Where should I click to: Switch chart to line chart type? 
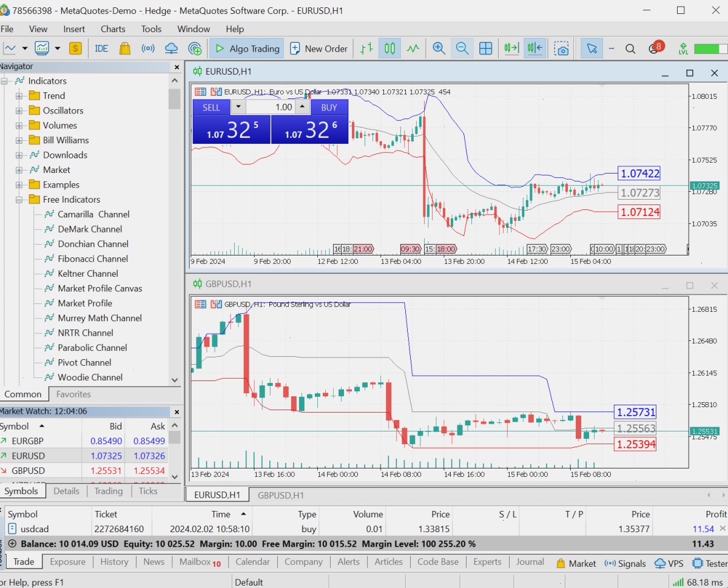[x=413, y=49]
